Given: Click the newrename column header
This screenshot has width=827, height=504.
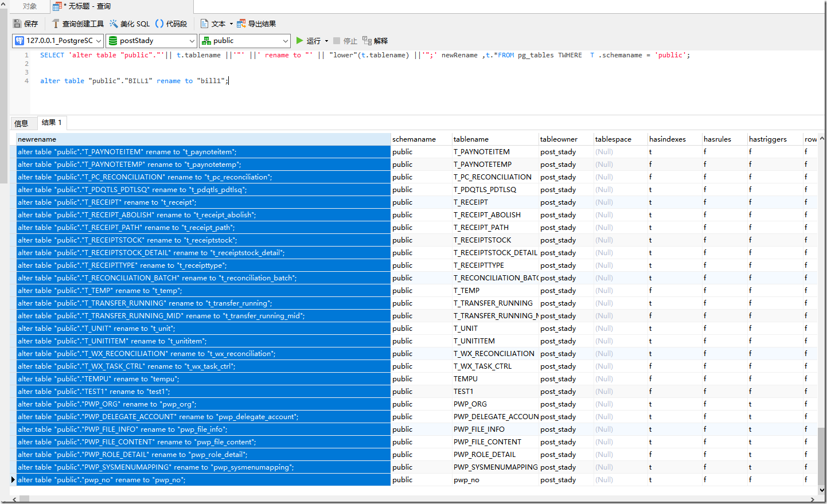Looking at the screenshot, I should [x=203, y=139].
